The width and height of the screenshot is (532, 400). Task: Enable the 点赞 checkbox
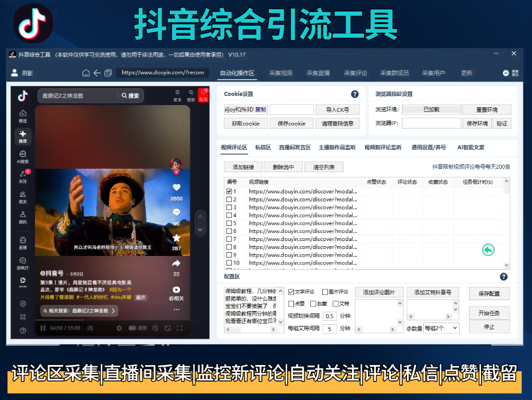291,304
